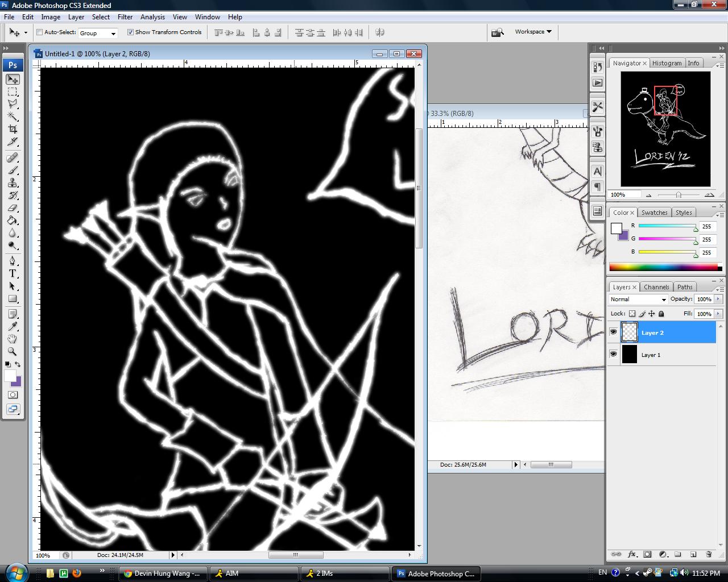The image size is (728, 582).
Task: Select the Hand tool
Action: tap(13, 339)
